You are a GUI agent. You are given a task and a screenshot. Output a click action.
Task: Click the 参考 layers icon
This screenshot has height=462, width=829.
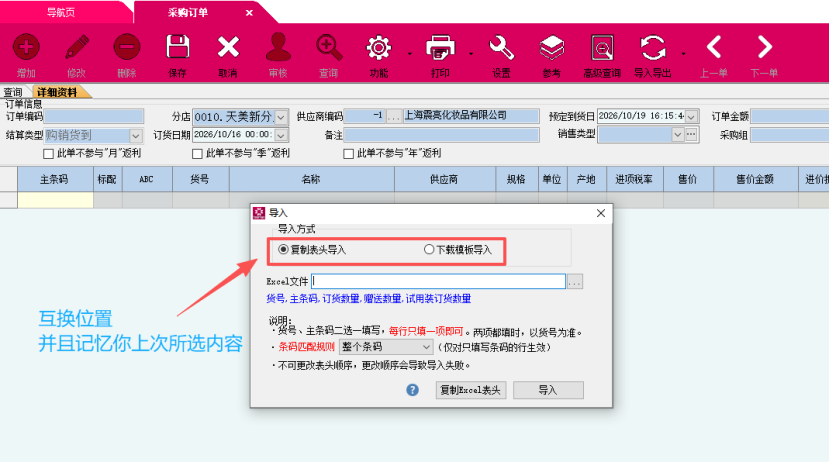pyautogui.click(x=551, y=48)
